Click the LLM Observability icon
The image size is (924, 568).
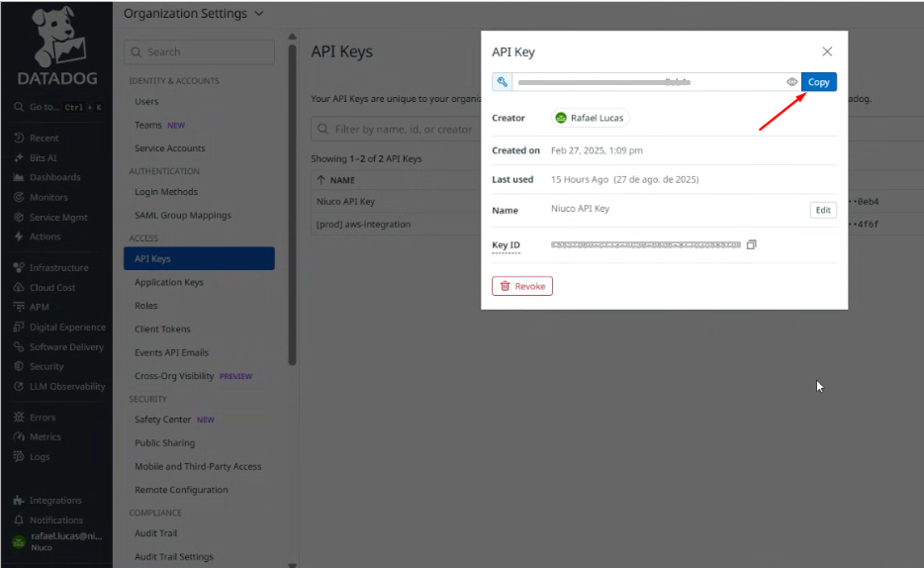(x=19, y=387)
